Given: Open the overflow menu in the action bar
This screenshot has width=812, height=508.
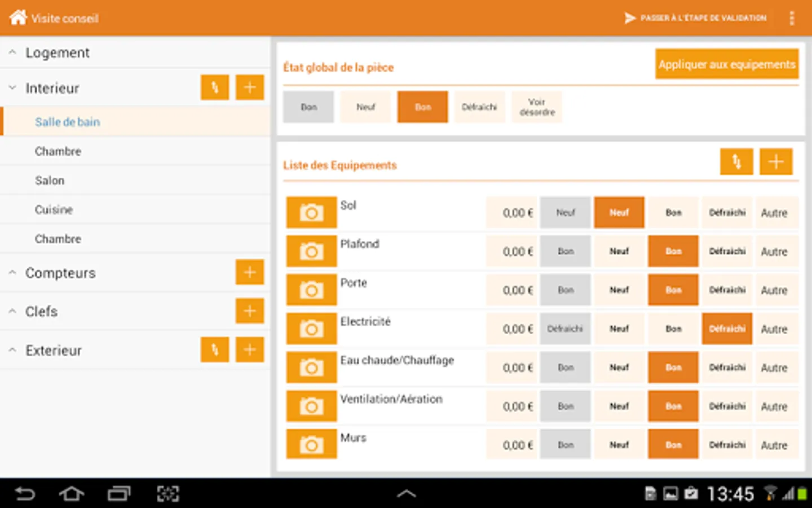Looking at the screenshot, I should click(792, 17).
